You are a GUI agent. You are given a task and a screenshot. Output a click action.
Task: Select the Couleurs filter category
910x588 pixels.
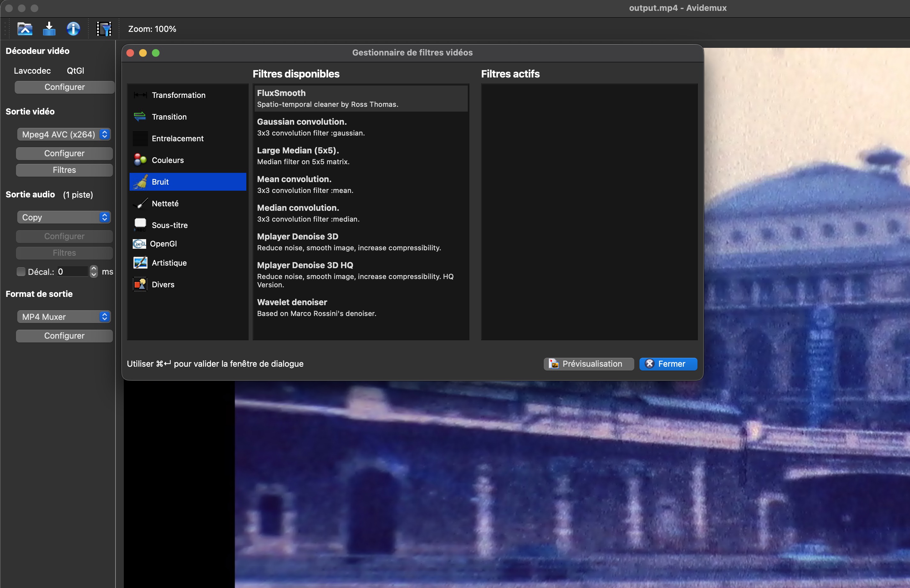click(167, 160)
